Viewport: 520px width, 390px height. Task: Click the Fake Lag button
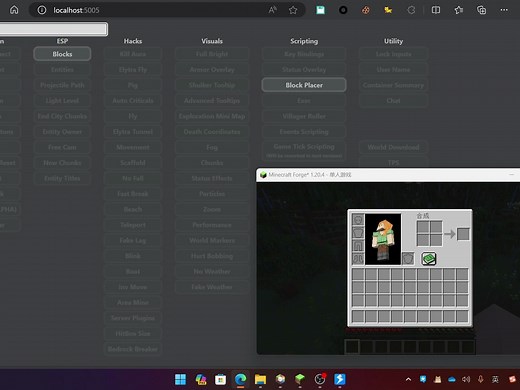pyautogui.click(x=133, y=240)
